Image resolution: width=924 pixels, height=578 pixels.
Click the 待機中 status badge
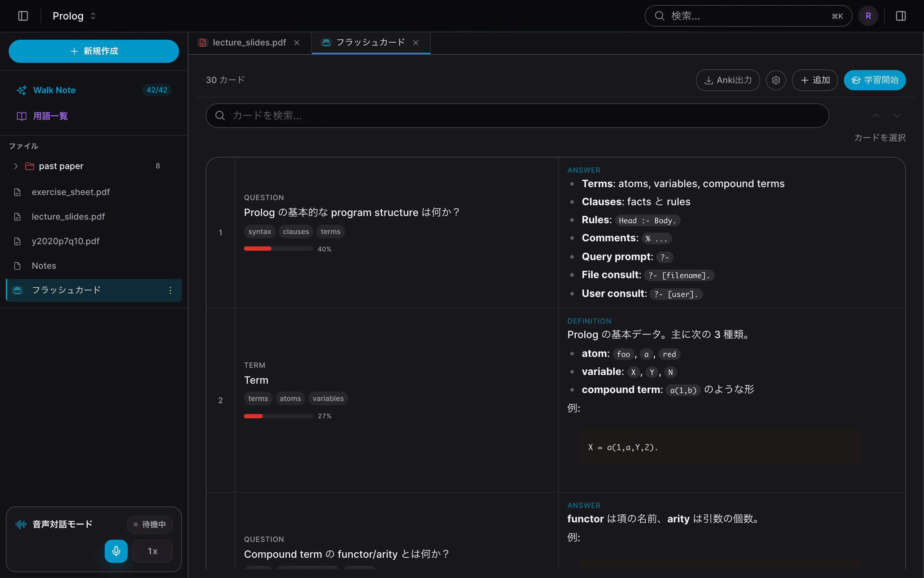point(150,525)
